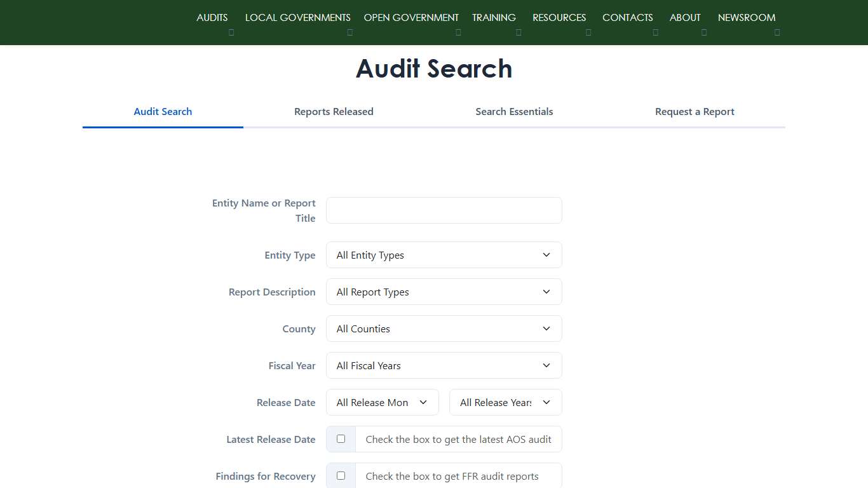
Task: Open the AUDITS dropdown toggle icon
Action: pyautogui.click(x=231, y=32)
